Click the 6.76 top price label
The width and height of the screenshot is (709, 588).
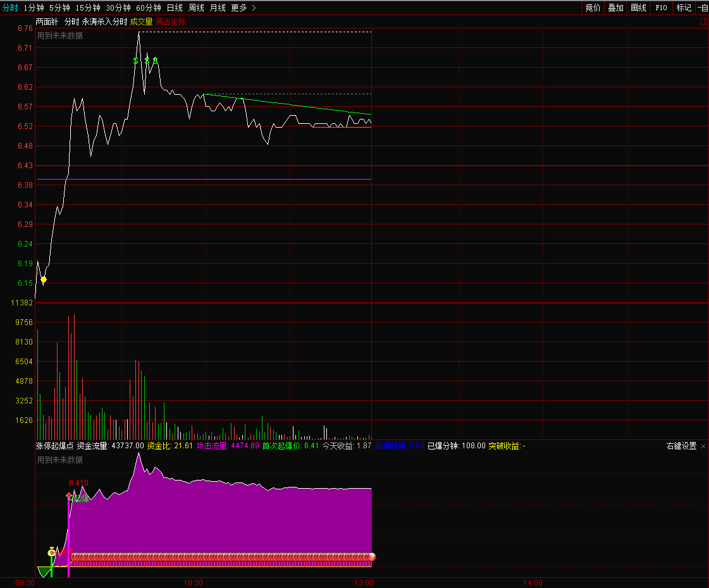coord(25,28)
